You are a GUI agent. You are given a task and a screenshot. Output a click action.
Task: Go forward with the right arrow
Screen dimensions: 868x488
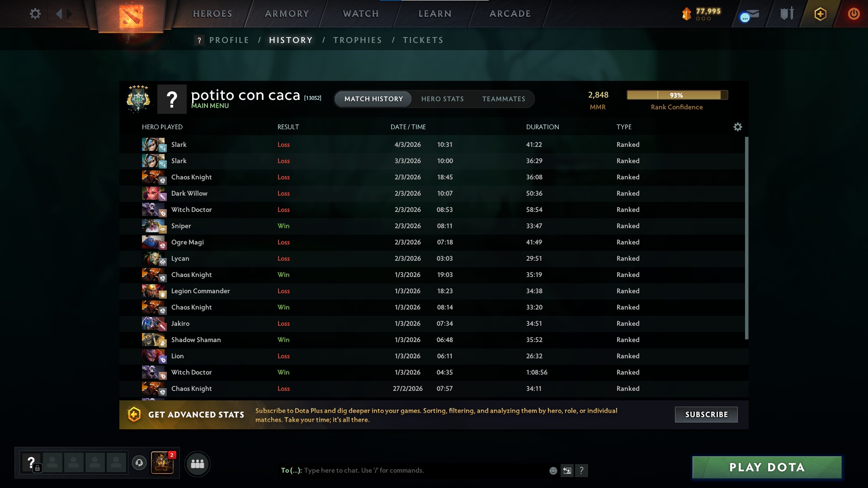69,14
